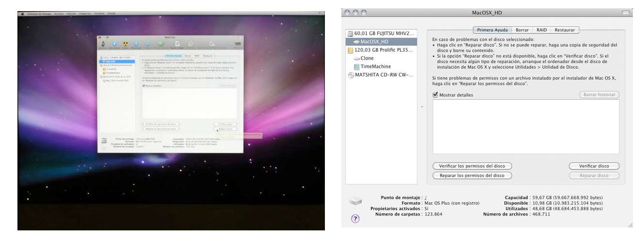This screenshot has height=242, width=644.
Task: Select the TimeMachine row label
Action: (x=376, y=66)
